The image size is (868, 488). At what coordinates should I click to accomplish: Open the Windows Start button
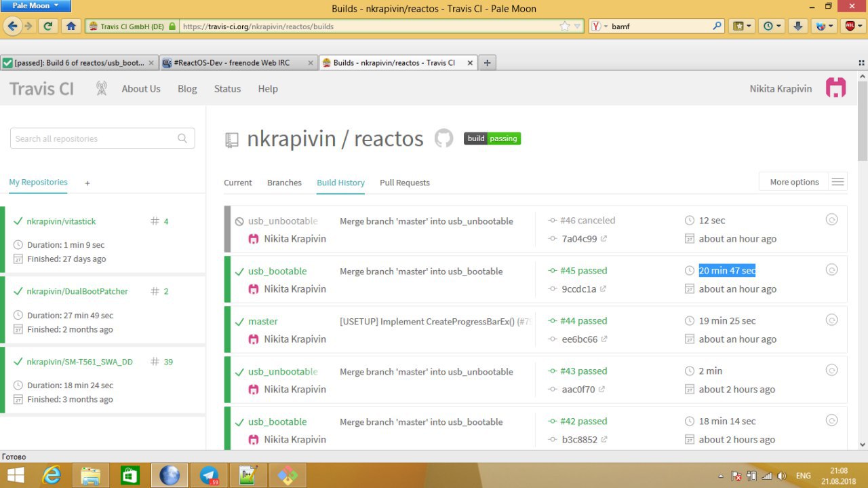point(15,475)
